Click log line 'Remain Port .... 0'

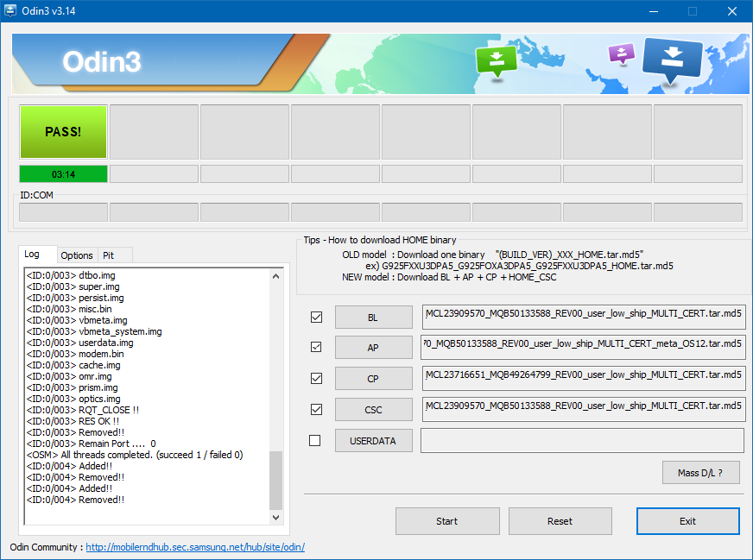tap(91, 444)
